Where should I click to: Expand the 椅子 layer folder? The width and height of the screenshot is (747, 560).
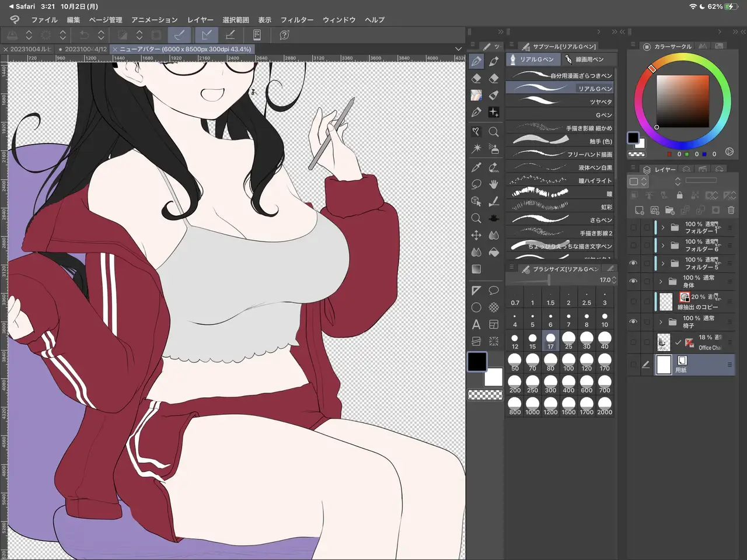(661, 322)
